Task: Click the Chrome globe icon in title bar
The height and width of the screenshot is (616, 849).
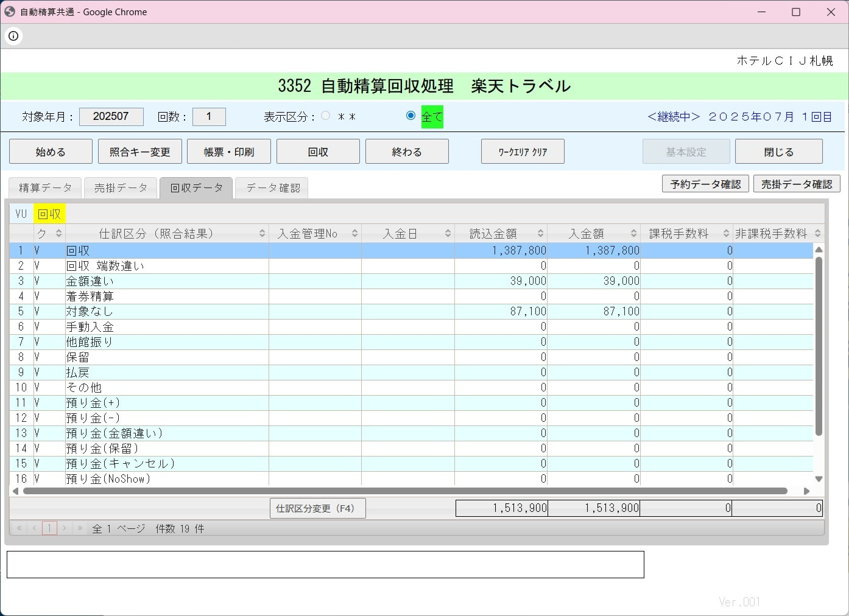Action: [x=10, y=12]
